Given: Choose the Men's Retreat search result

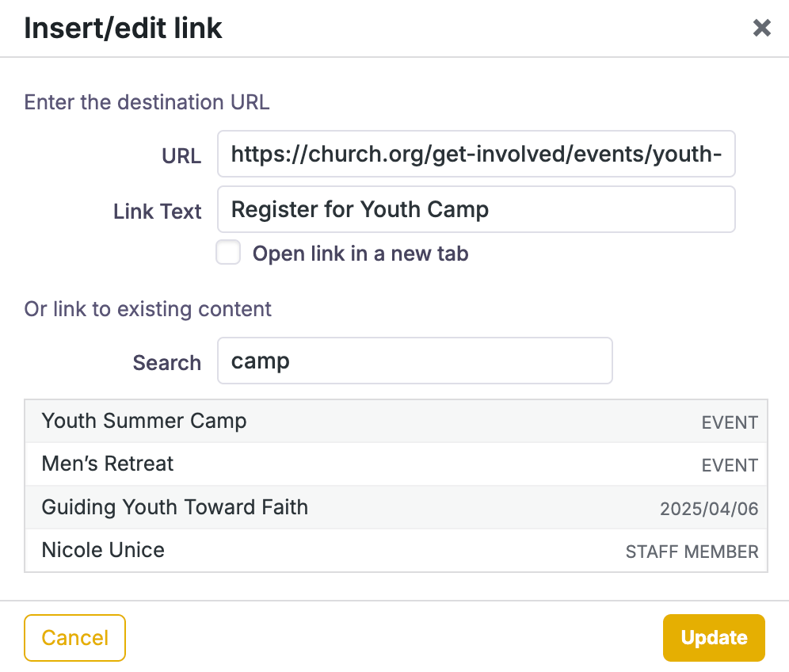Looking at the screenshot, I should [108, 464].
